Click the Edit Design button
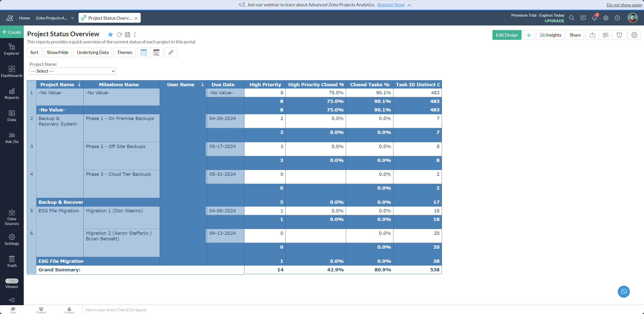The width and height of the screenshot is (644, 314). tap(507, 35)
